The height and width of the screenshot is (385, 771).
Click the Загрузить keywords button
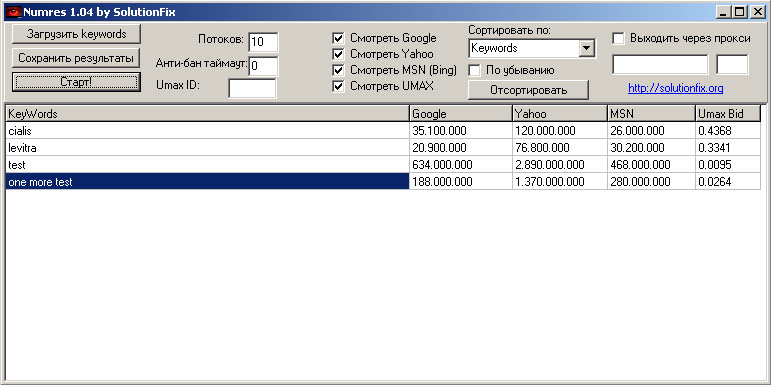point(76,34)
